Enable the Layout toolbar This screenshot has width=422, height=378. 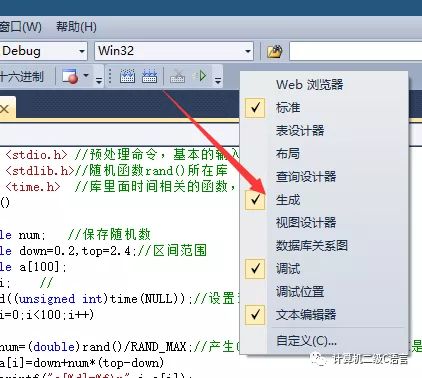point(324,154)
